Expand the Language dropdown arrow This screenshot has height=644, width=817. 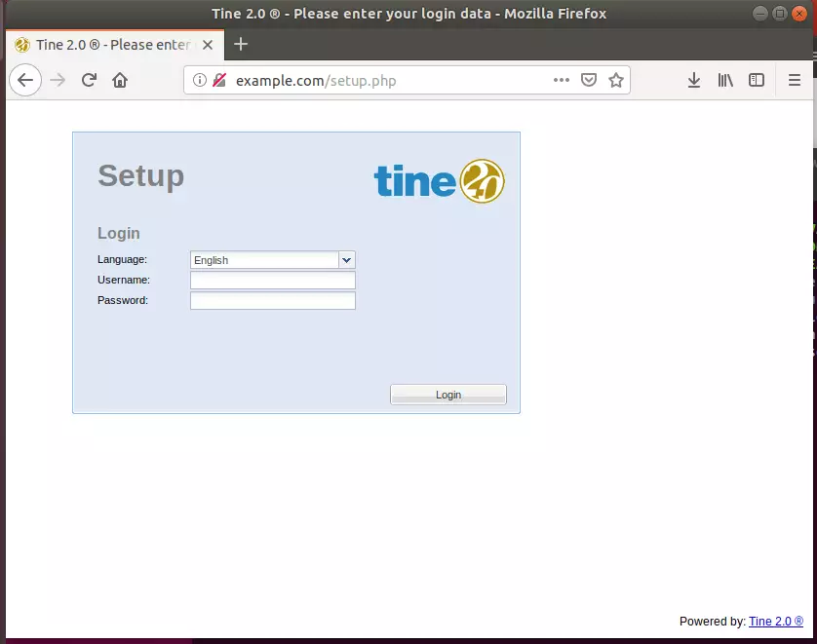[x=346, y=260]
